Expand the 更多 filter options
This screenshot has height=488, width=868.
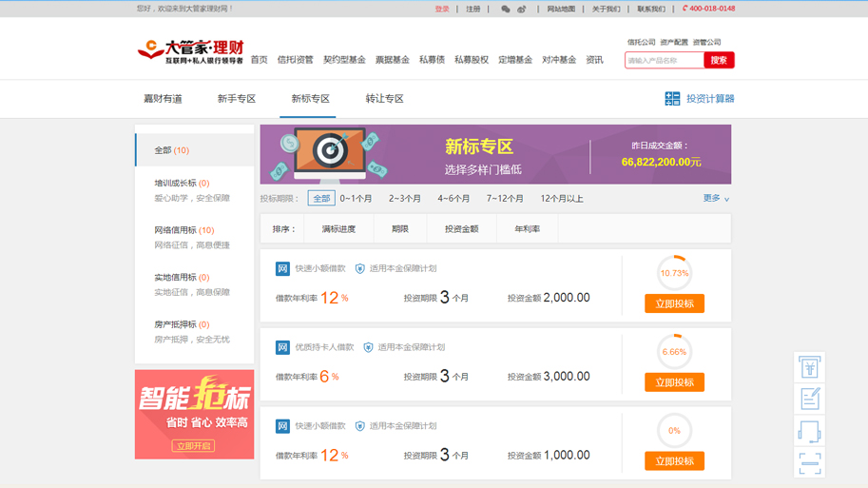716,198
